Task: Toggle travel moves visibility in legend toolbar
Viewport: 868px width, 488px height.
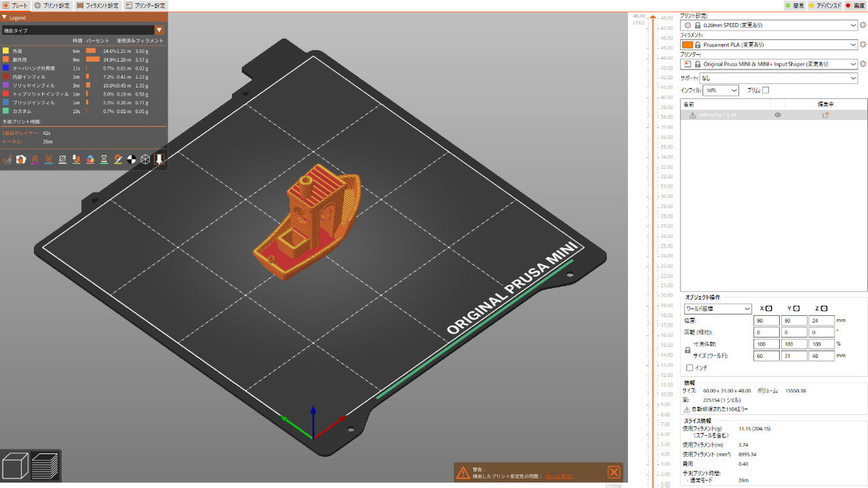Action: tap(7, 159)
